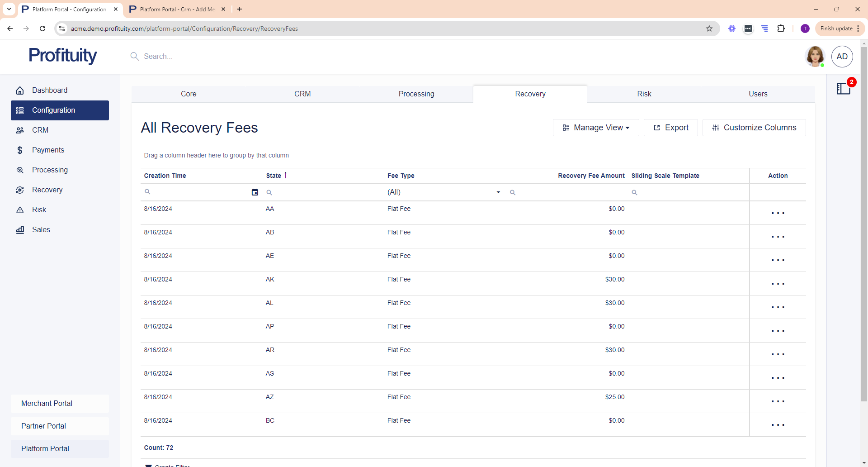Open the notifications panel icon with badge

(x=844, y=88)
